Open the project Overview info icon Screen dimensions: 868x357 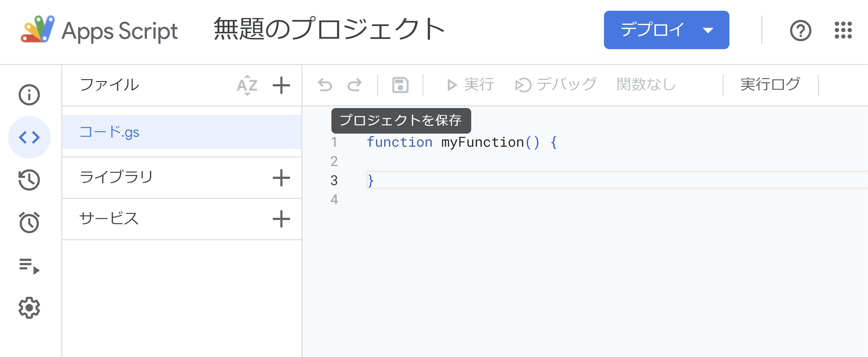point(29,95)
